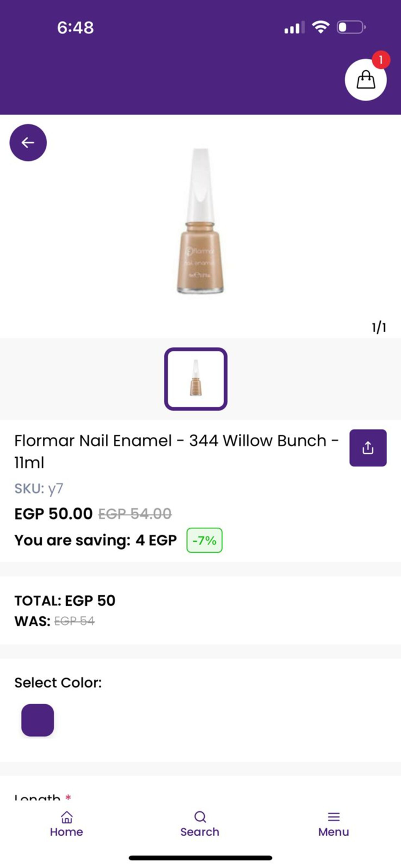The width and height of the screenshot is (401, 868).
Task: Open Search from the bottom navigation
Action: pos(200,823)
